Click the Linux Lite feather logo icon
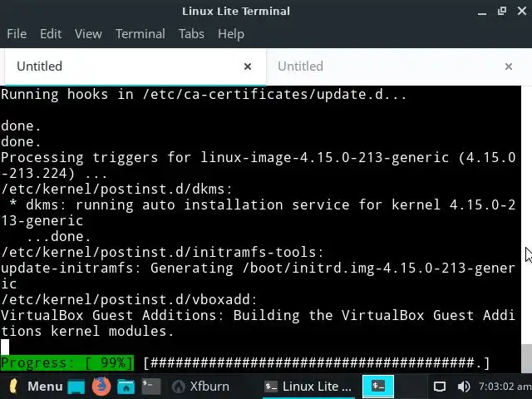Image resolution: width=532 pixels, height=399 pixels. click(x=13, y=386)
